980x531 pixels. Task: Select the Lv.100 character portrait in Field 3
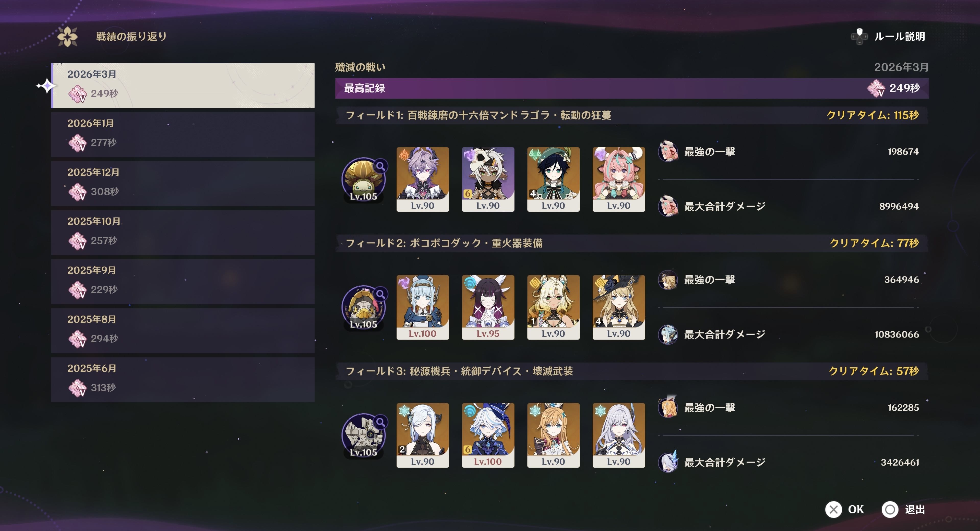(x=488, y=435)
